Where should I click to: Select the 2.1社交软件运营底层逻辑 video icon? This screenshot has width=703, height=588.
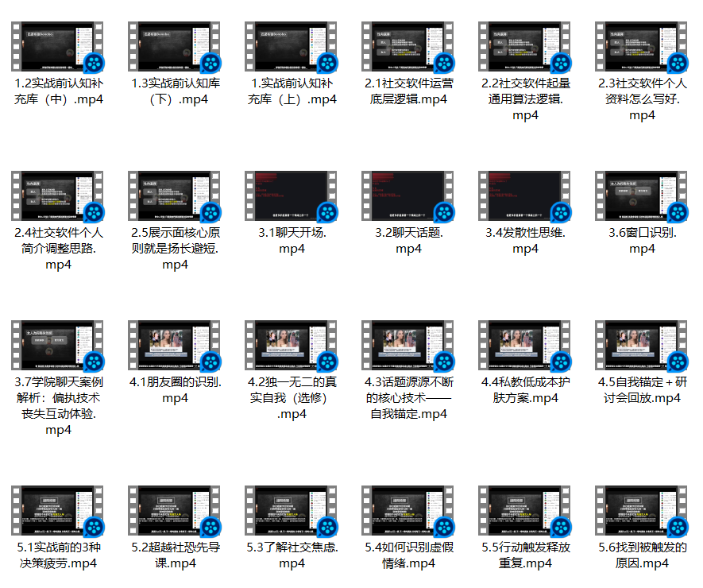pyautogui.click(x=408, y=46)
